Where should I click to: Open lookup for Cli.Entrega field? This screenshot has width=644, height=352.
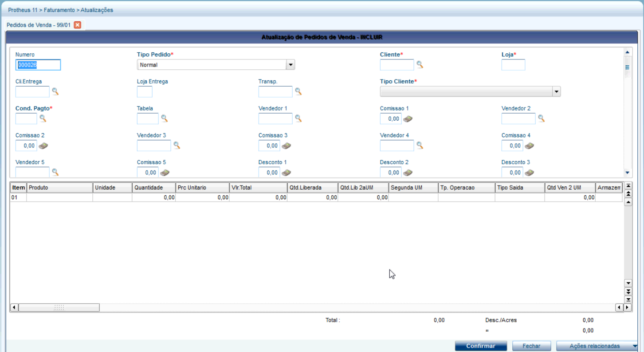[55, 92]
